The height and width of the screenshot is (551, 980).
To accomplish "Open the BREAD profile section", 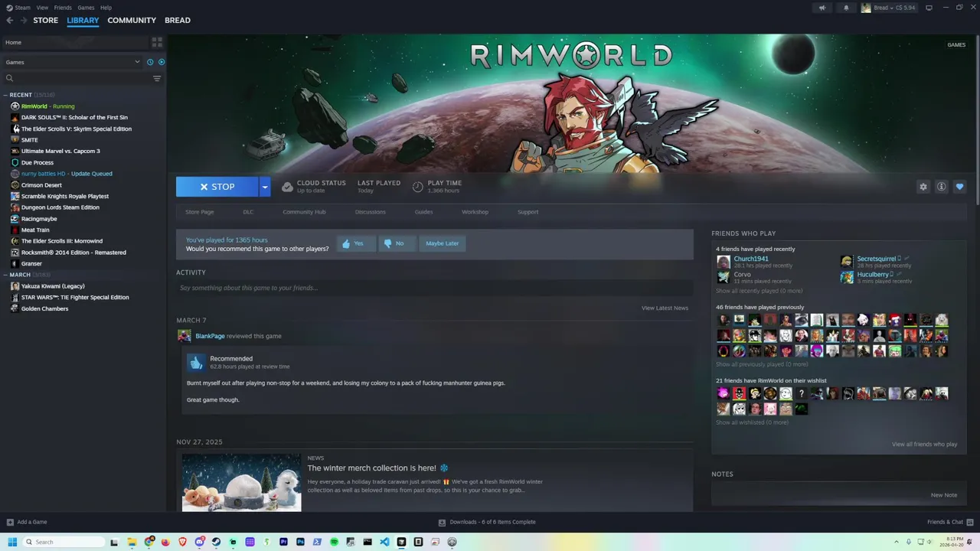I will 178,21.
